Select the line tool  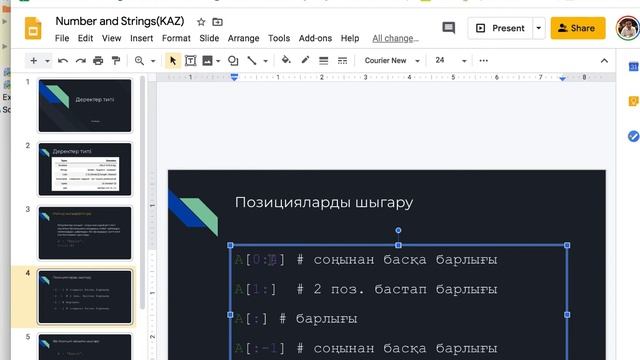tap(252, 61)
